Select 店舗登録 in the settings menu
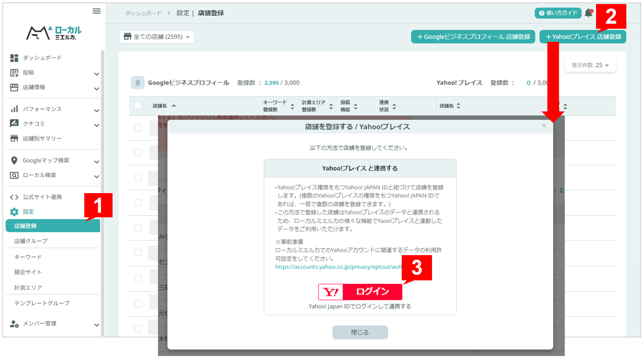The width and height of the screenshot is (644, 359). coord(53,226)
